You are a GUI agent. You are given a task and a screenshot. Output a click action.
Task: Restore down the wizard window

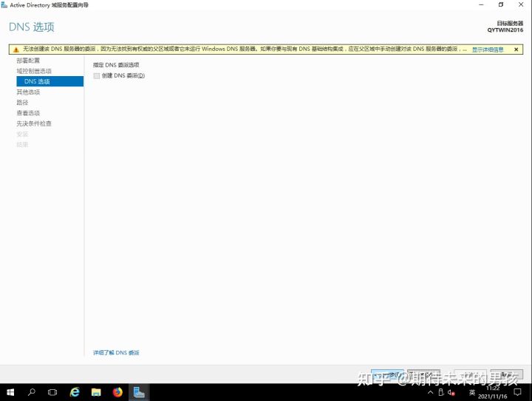[x=501, y=4]
